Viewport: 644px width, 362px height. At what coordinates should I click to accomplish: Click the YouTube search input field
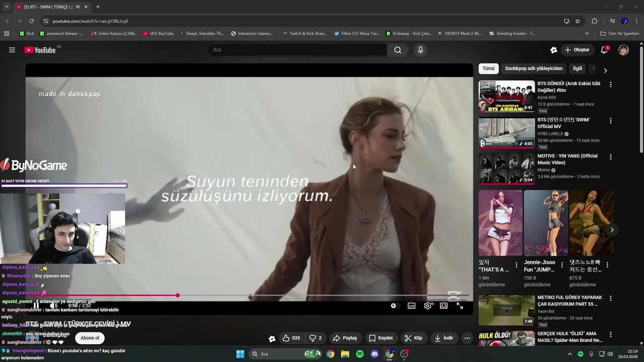pos(297,50)
